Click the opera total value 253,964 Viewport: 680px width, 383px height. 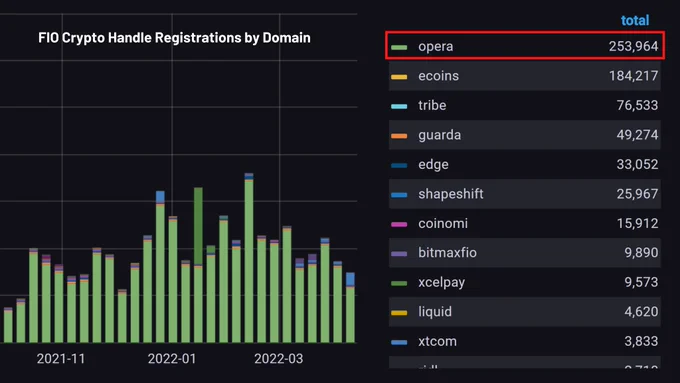click(x=633, y=46)
